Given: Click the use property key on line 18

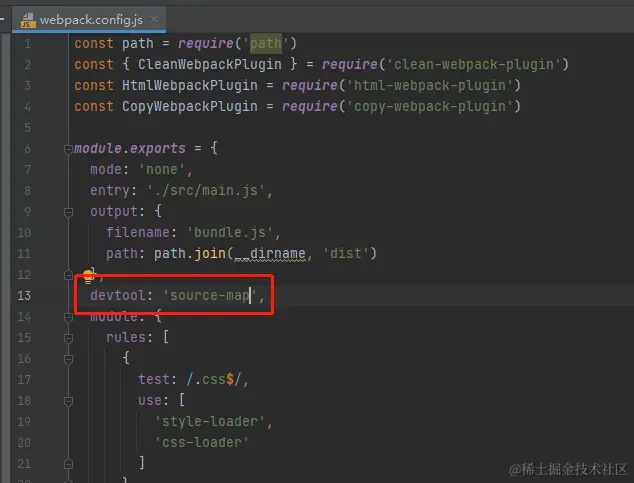Looking at the screenshot, I should click(x=150, y=401).
